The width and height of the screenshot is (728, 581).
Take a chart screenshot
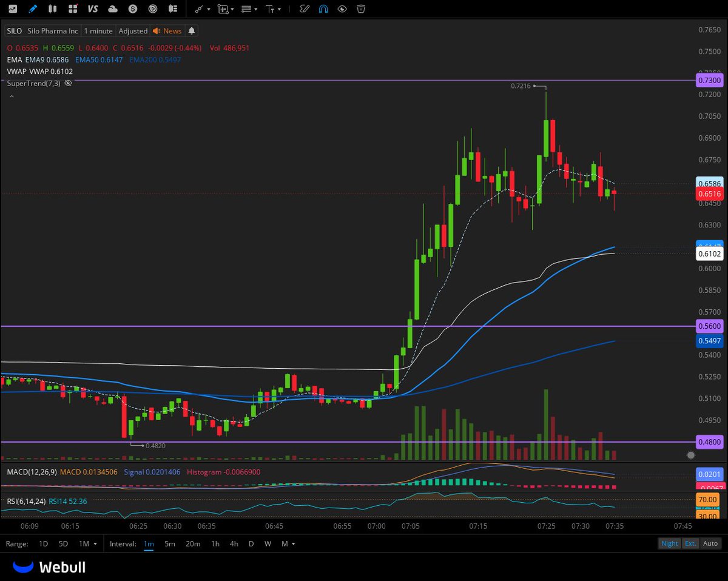pos(13,9)
